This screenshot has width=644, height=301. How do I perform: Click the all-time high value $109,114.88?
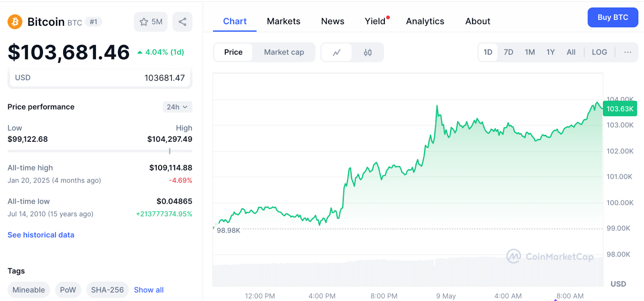(171, 168)
